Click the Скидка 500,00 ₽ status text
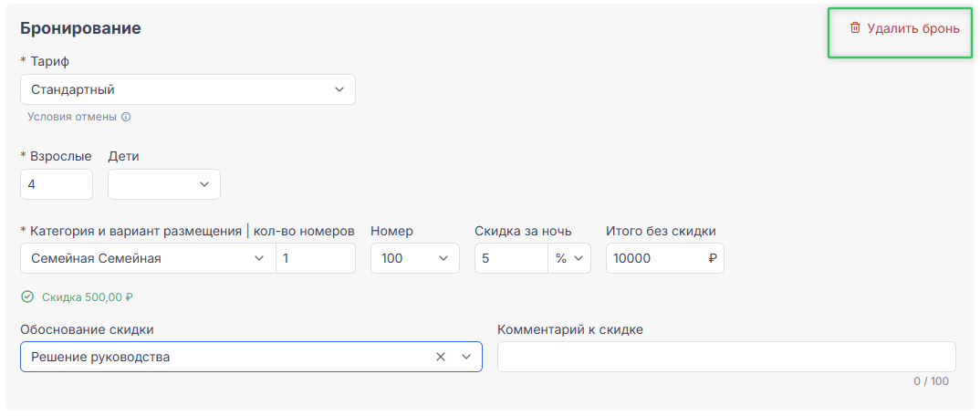This screenshot has width=980, height=416. pyautogui.click(x=88, y=296)
